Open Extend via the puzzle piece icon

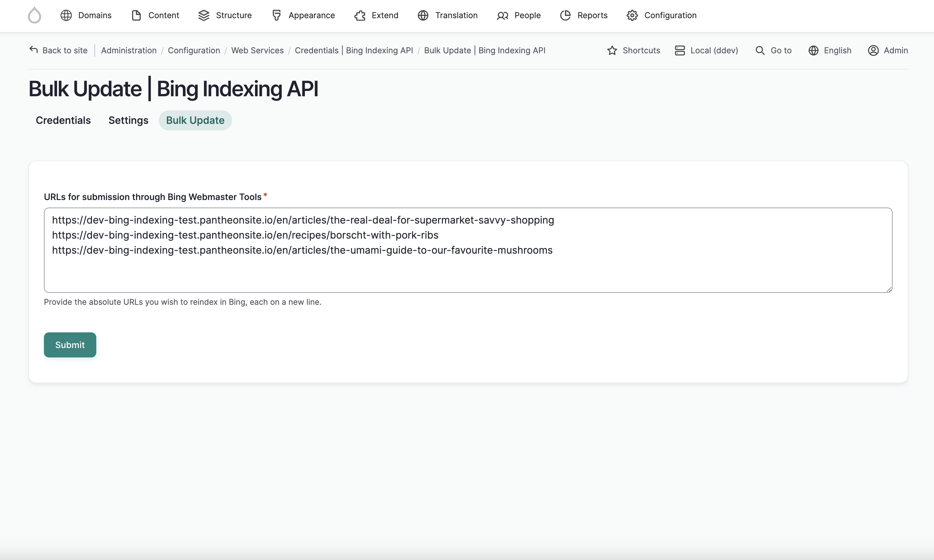359,15
